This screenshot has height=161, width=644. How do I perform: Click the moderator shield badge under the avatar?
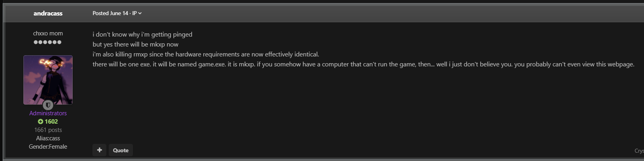(48, 105)
